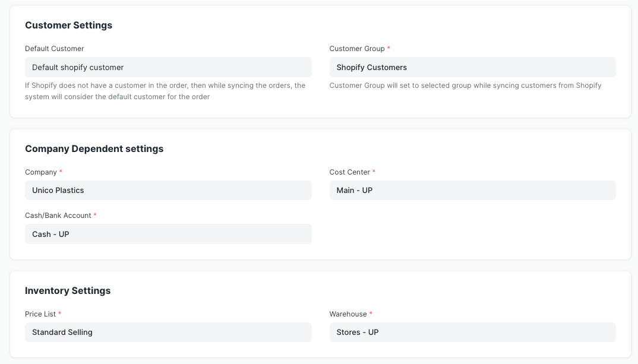The height and width of the screenshot is (364, 638).
Task: Open the Company field dropdown
Action: [168, 190]
